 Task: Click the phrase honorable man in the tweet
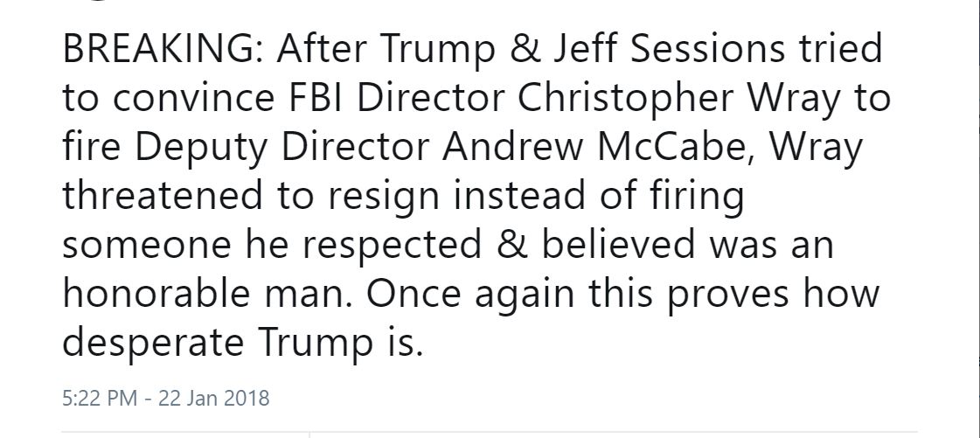[203, 294]
